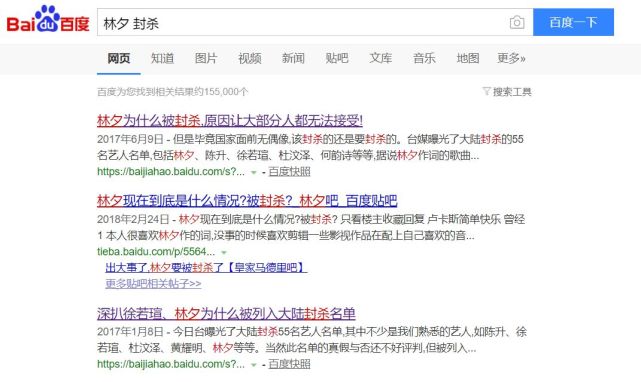641x382 pixels.
Task: Go to the 文库 tab
Action: tap(381, 58)
